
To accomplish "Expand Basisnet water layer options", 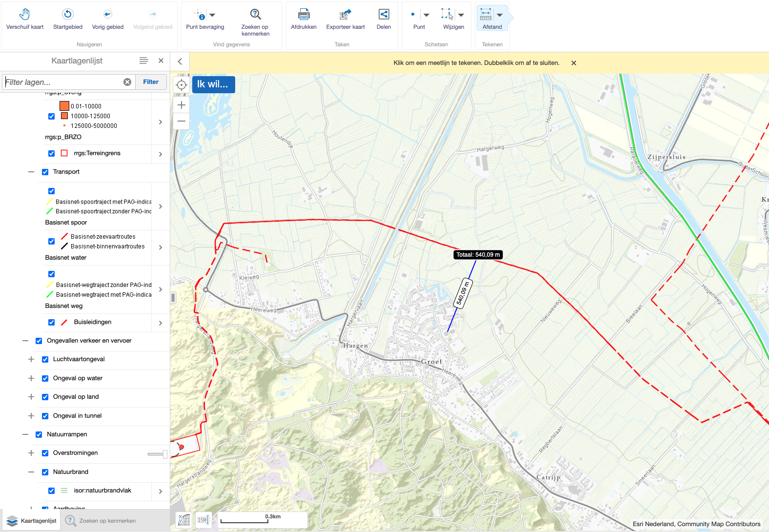I will 161,247.
